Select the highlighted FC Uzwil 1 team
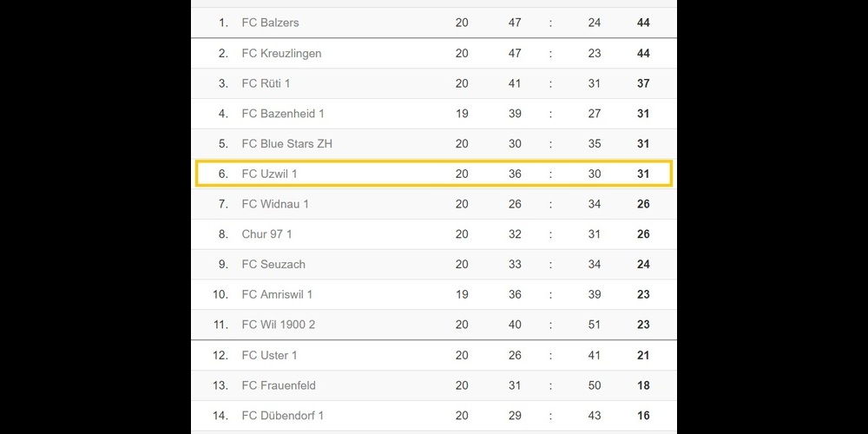The image size is (868, 434). coord(269,174)
